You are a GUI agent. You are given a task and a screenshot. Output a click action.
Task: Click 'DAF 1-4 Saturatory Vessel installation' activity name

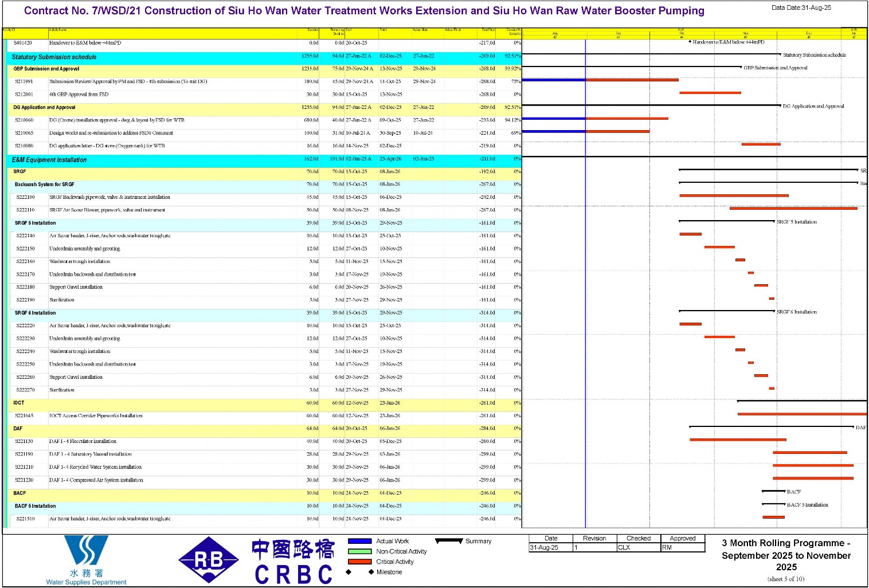(x=90, y=454)
